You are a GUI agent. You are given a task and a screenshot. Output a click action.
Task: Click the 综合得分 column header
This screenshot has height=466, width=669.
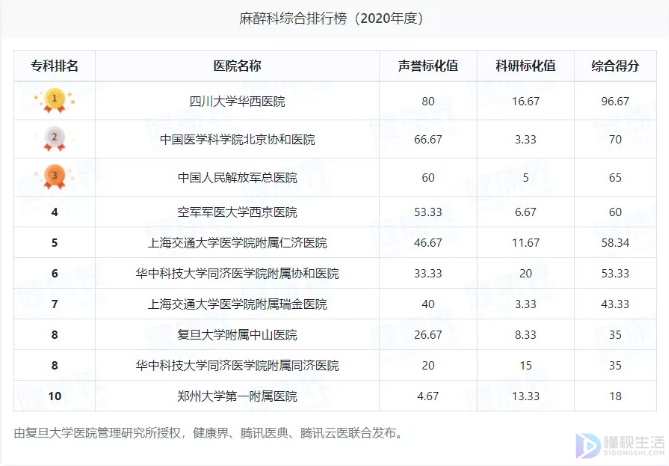[615, 66]
